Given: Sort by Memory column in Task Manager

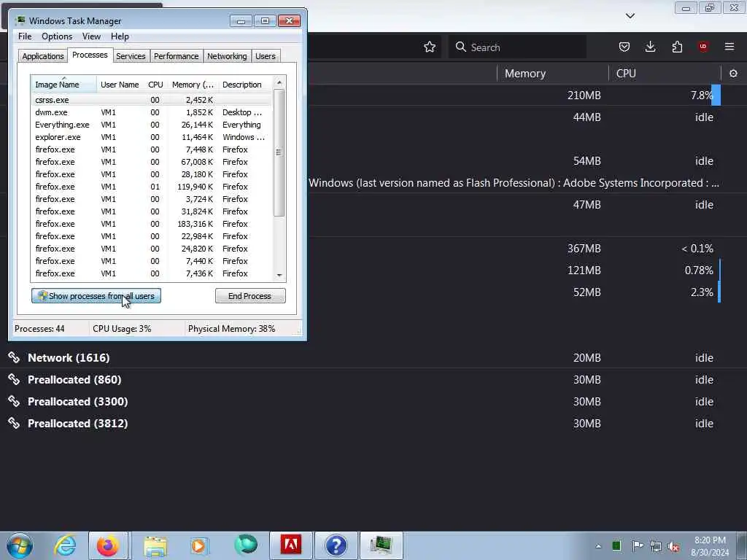Looking at the screenshot, I should (193, 85).
